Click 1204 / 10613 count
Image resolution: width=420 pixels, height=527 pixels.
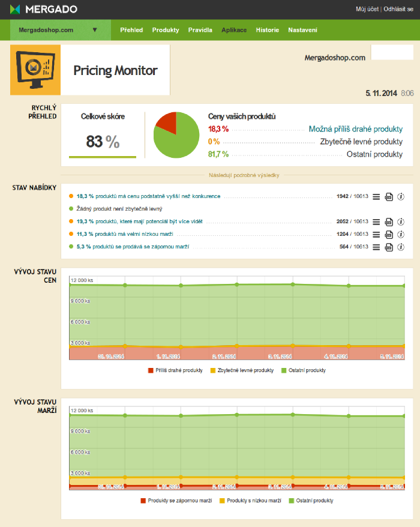(x=352, y=234)
